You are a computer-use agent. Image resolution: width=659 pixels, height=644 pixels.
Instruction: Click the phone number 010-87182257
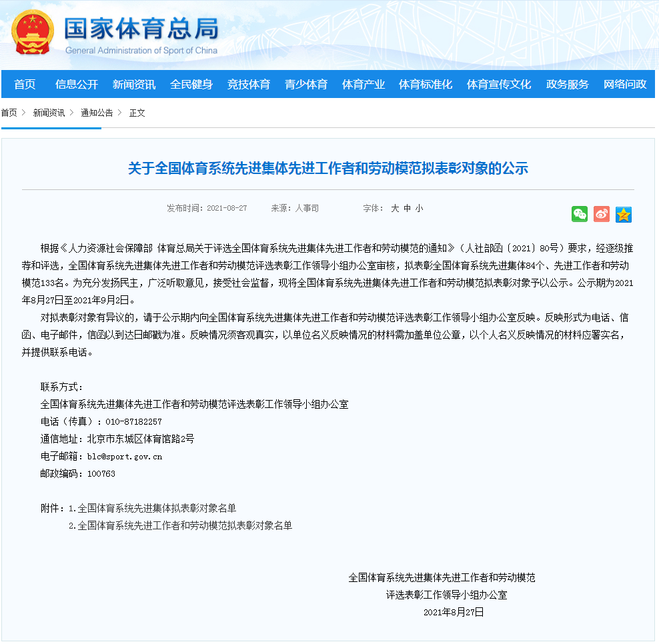[x=133, y=422]
